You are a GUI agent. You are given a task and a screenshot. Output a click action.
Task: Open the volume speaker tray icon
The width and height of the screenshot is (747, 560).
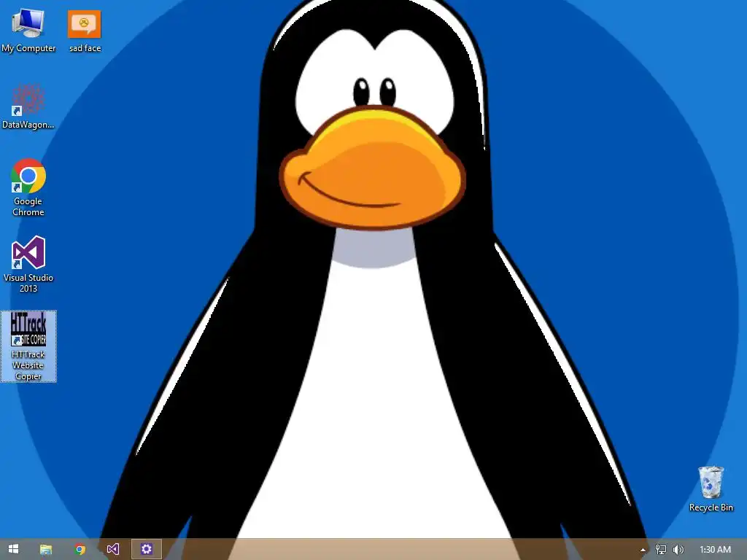pos(678,550)
